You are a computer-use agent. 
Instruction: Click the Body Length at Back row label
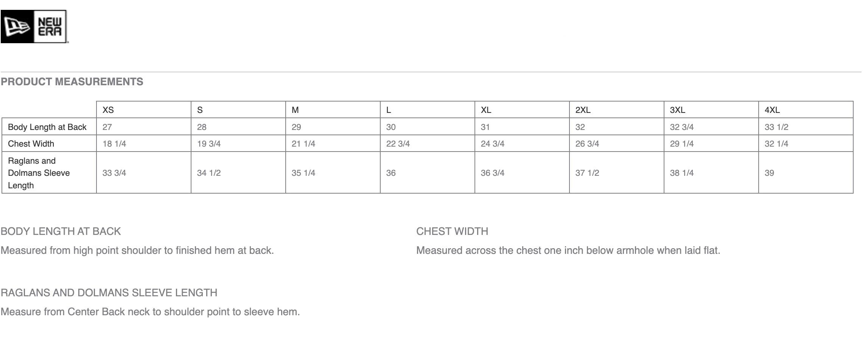[x=47, y=127]
